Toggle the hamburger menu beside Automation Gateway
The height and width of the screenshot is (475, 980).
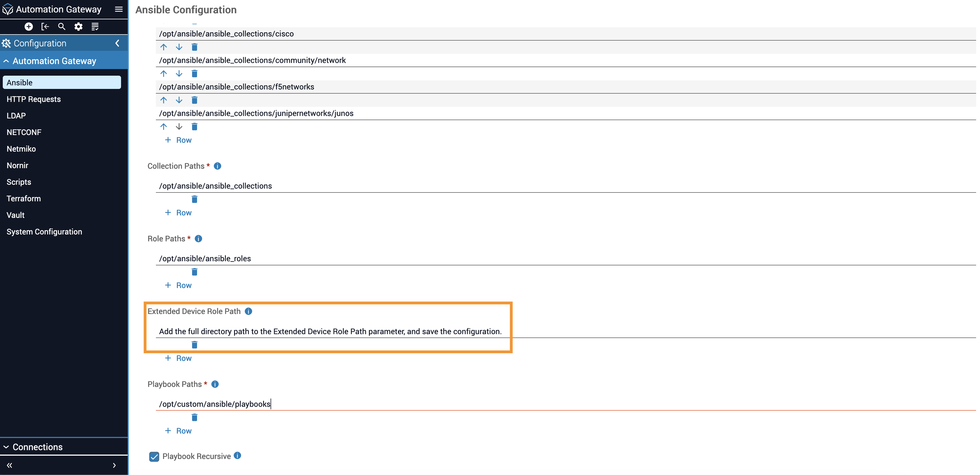click(x=119, y=9)
